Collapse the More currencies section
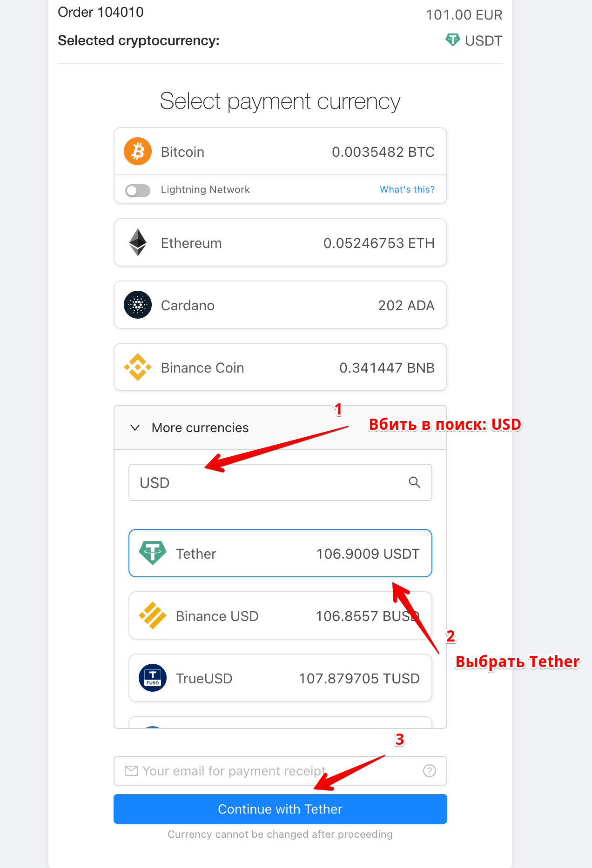This screenshot has width=592, height=868. coord(280,427)
